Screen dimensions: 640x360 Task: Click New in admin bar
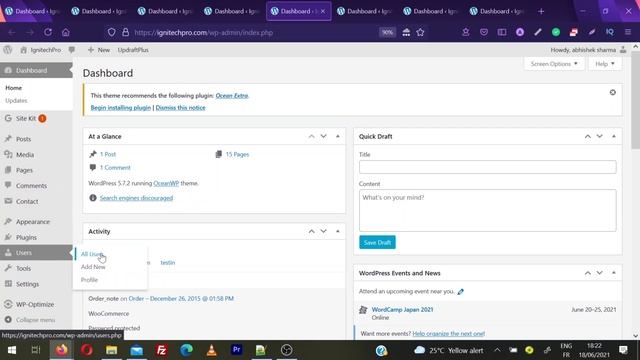(99, 50)
